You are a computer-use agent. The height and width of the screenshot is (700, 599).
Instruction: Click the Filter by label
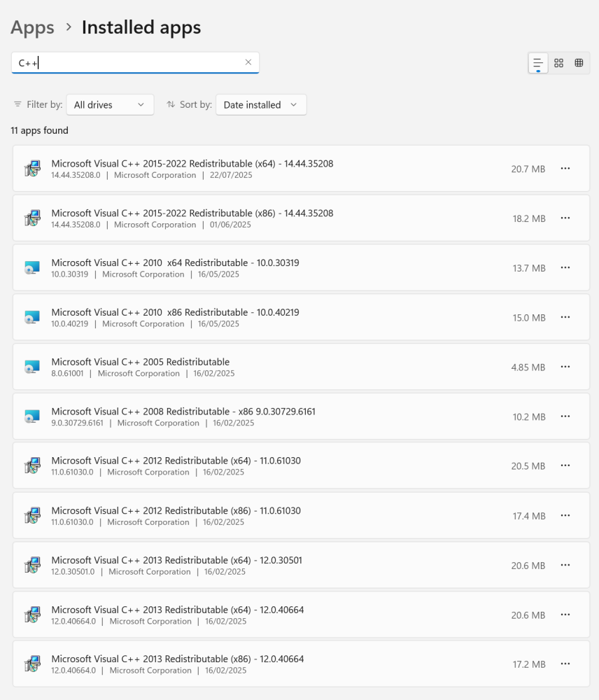point(45,104)
